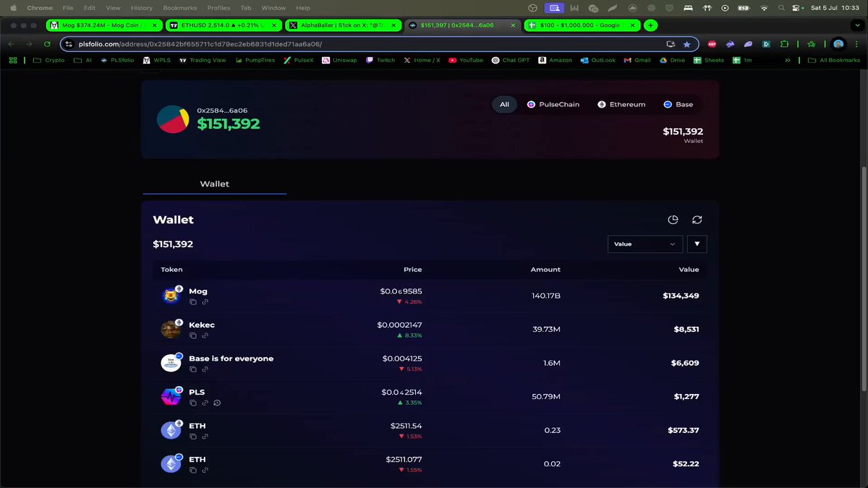Click the Kekec amount 39.73M
This screenshot has width=868, height=488.
click(546, 329)
